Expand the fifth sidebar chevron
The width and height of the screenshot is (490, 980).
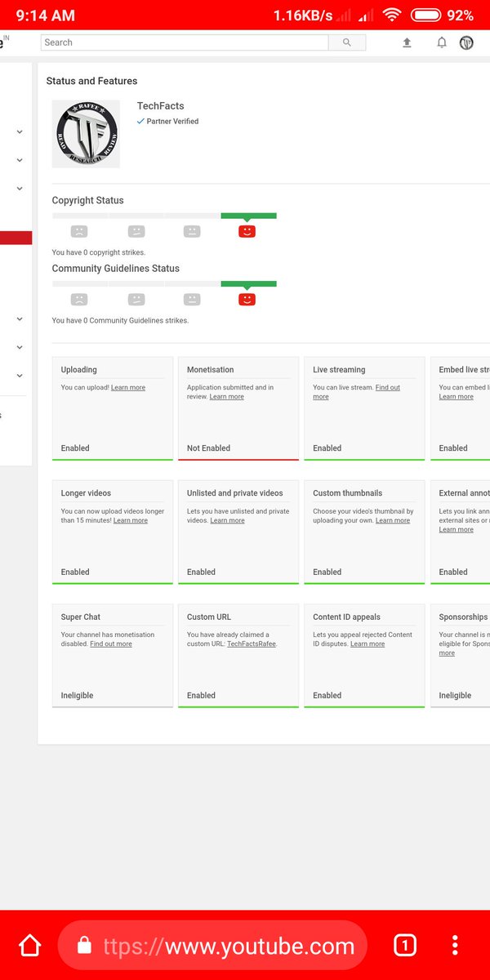point(20,347)
